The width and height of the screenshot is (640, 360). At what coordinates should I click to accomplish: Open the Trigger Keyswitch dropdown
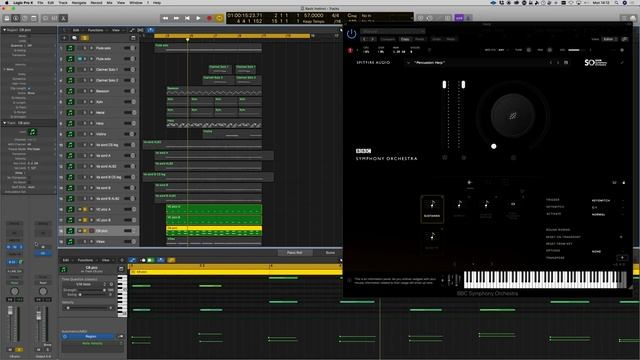[607, 200]
